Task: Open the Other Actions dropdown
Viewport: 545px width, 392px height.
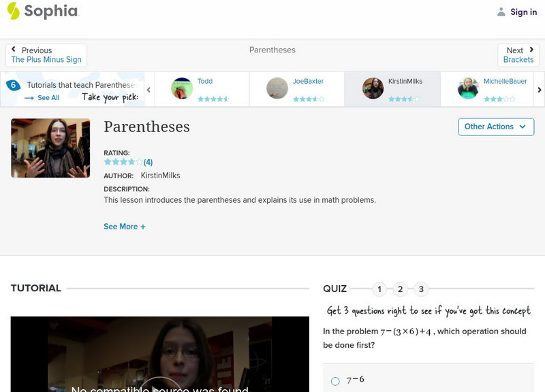Action: 496,127
